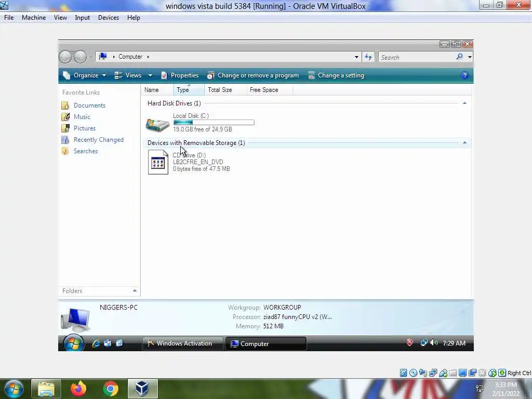
Task: Click the address bar refresh icon
Action: [368, 57]
